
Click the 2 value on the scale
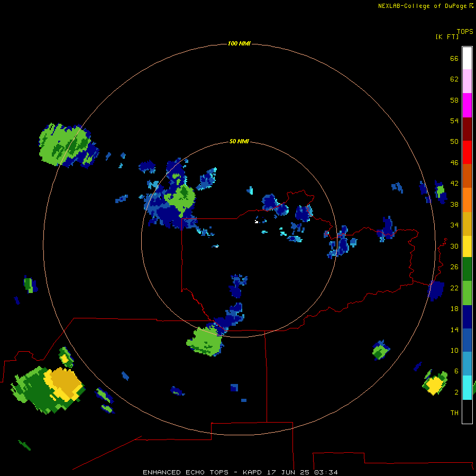(456, 392)
